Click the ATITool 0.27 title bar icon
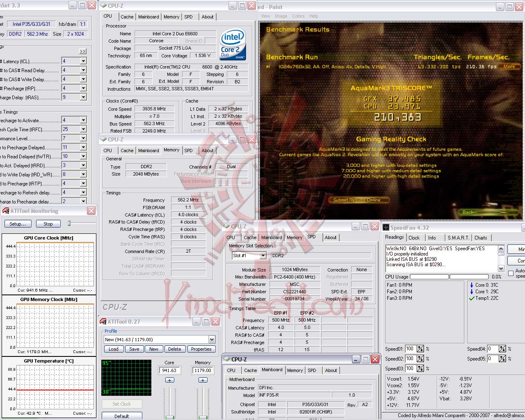The width and height of the screenshot is (525, 420). [x=103, y=322]
